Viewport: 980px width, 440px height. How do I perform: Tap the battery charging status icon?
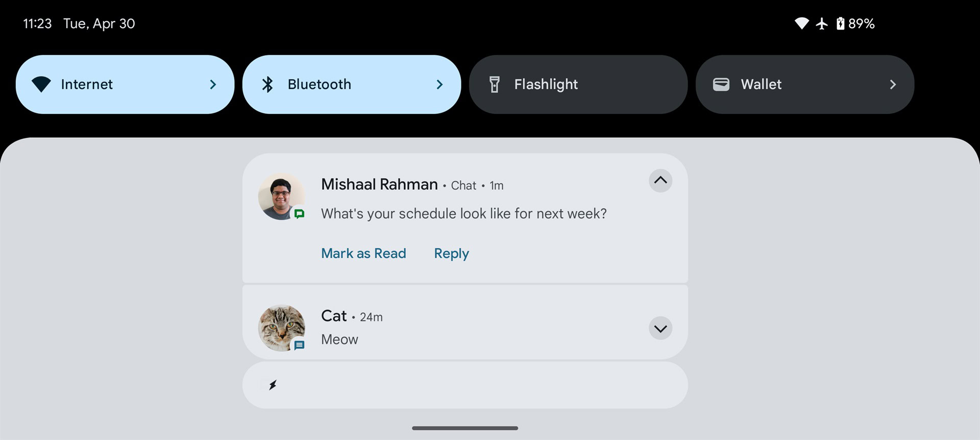tap(840, 23)
